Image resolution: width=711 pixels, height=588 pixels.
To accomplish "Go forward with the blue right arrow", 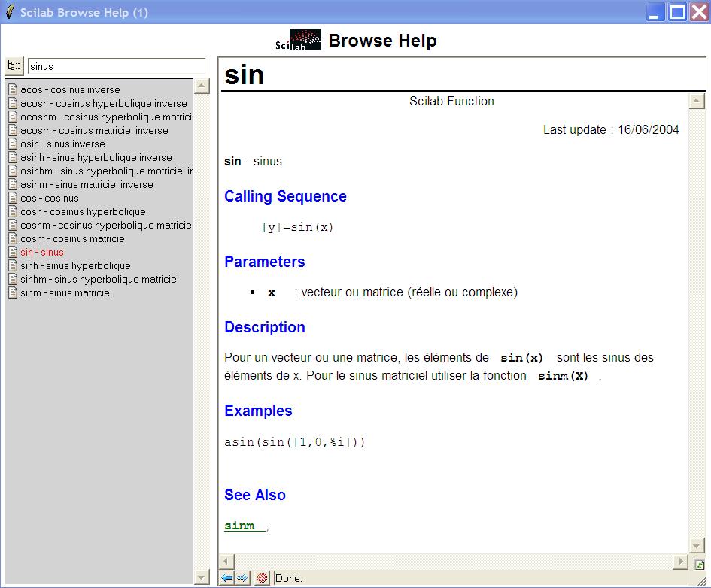I will tap(242, 578).
